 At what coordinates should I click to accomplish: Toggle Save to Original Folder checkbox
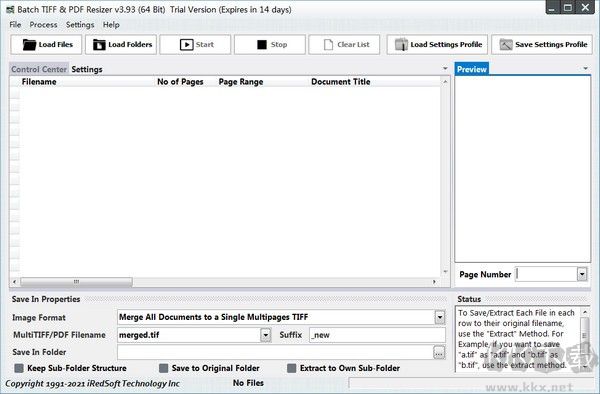coord(163,368)
